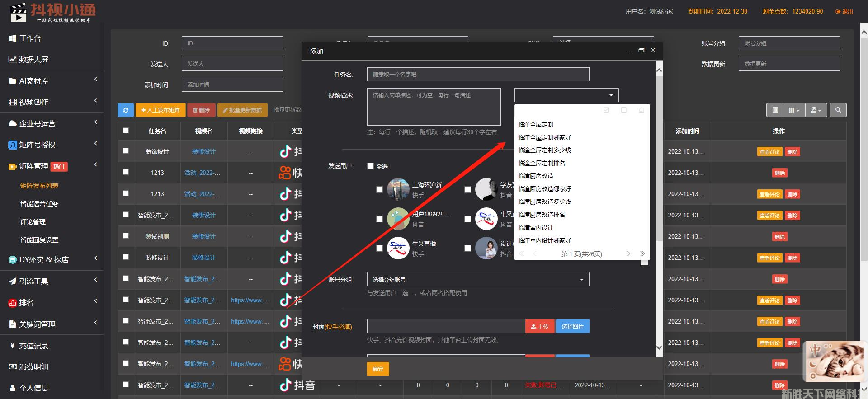Click the logout icon at top right
The image size is (868, 399).
pos(844,11)
